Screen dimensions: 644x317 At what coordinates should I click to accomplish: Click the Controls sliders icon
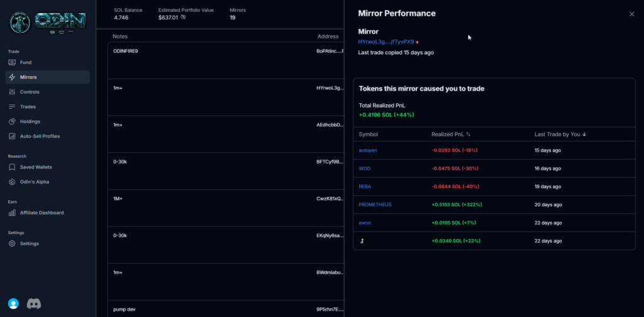[x=13, y=92]
